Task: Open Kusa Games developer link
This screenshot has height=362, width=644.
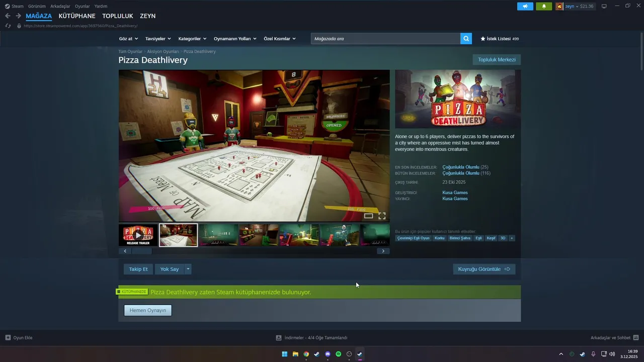Action: pyautogui.click(x=455, y=193)
